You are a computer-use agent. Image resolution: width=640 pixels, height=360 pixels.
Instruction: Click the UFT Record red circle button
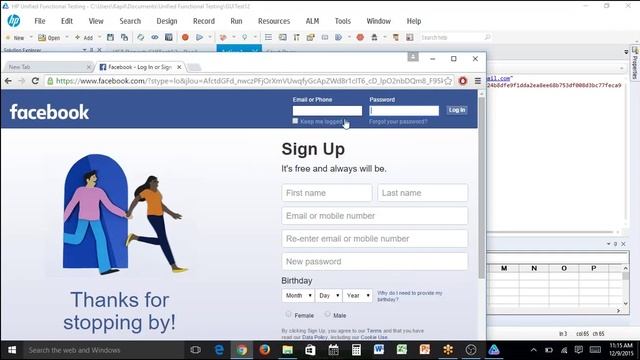185,38
